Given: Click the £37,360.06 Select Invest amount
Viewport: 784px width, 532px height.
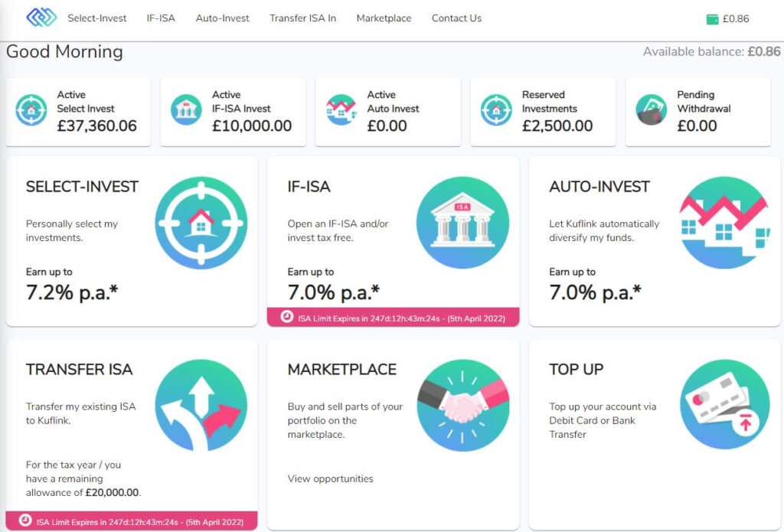Looking at the screenshot, I should point(97,126).
